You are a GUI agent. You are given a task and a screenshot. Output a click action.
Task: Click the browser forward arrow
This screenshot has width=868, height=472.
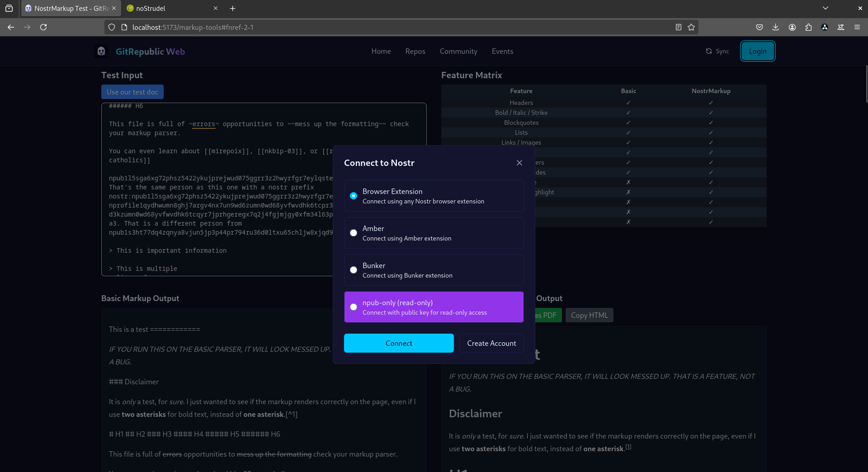point(27,27)
